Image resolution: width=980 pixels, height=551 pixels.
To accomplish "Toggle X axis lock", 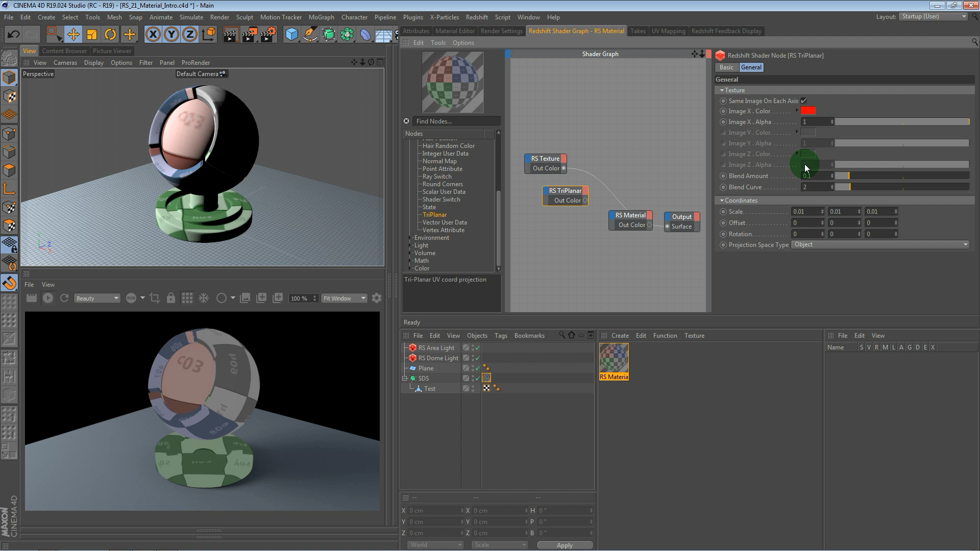I will (x=153, y=35).
